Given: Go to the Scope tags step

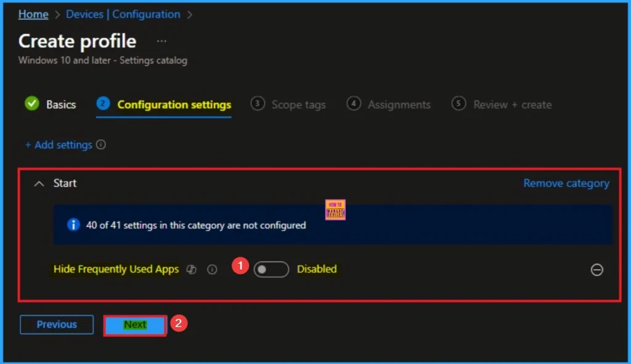Looking at the screenshot, I should (x=288, y=105).
